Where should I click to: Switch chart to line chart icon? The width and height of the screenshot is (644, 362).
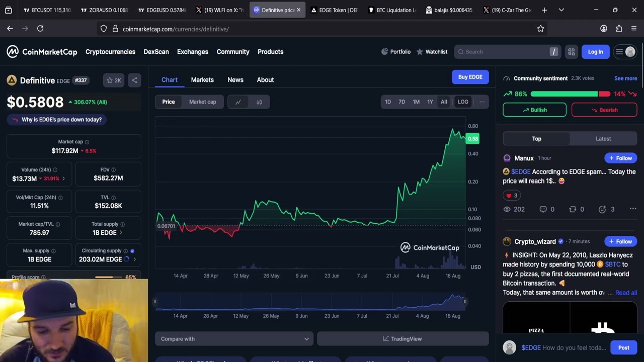point(238,102)
